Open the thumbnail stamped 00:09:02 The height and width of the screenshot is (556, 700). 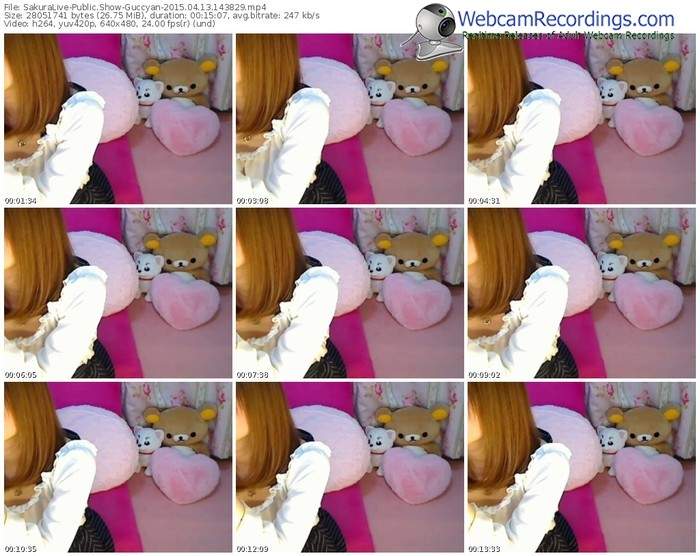coord(580,293)
